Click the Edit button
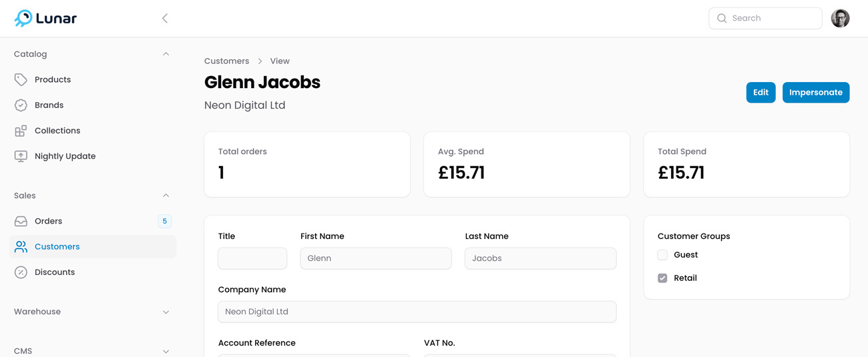Image resolution: width=868 pixels, height=357 pixels. (761, 93)
